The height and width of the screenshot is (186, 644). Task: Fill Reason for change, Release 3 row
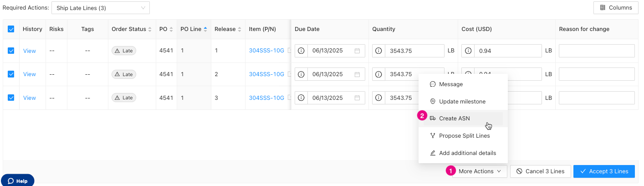coord(597,98)
